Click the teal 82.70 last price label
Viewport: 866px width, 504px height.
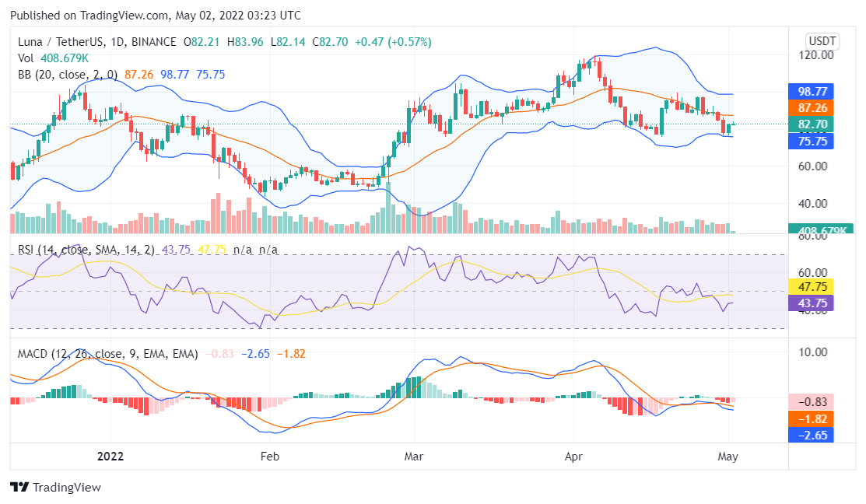[812, 124]
